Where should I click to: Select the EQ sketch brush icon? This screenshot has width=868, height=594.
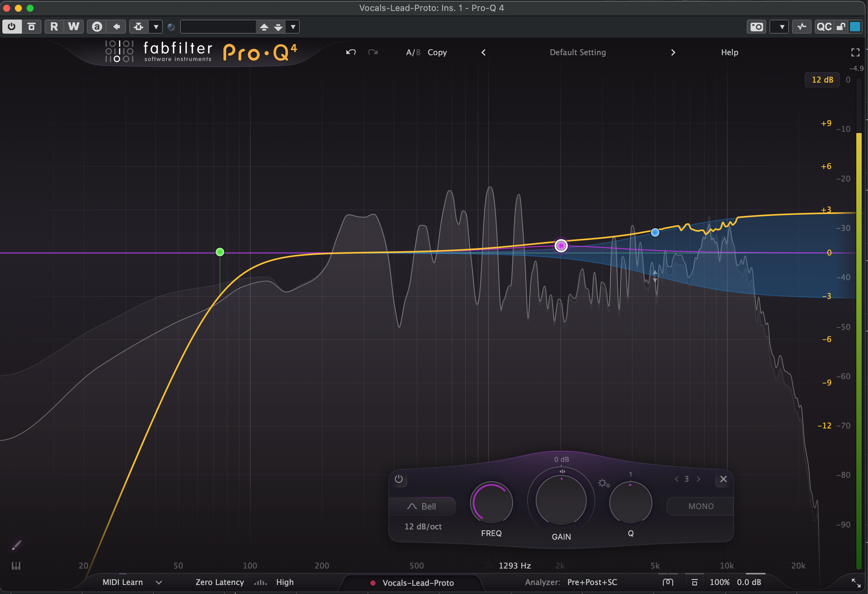[16, 545]
